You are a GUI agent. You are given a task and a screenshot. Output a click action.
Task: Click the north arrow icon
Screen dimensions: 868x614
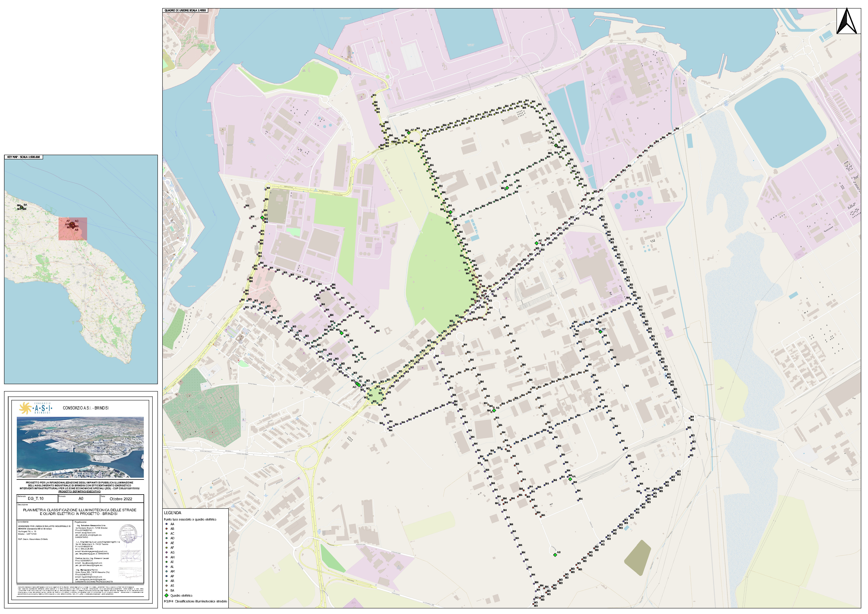[847, 21]
